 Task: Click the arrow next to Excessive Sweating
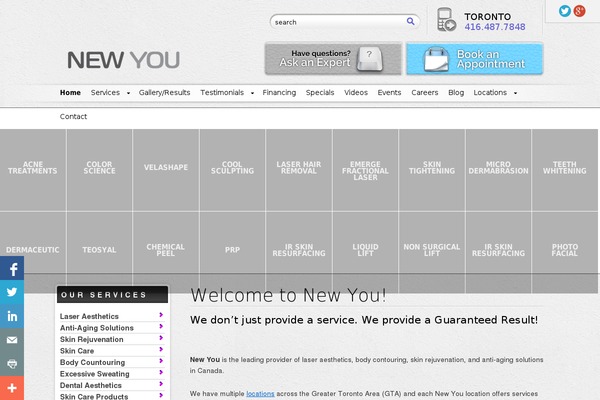(x=161, y=372)
